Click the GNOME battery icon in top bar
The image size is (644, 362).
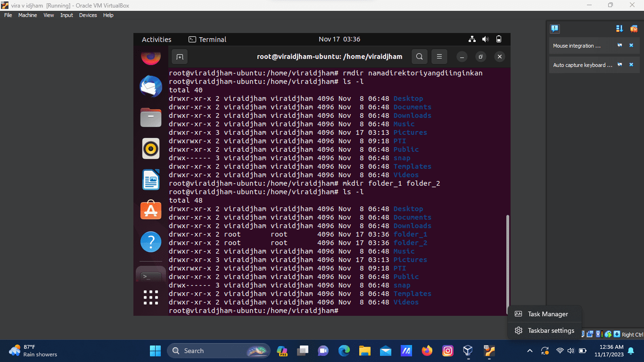click(499, 39)
